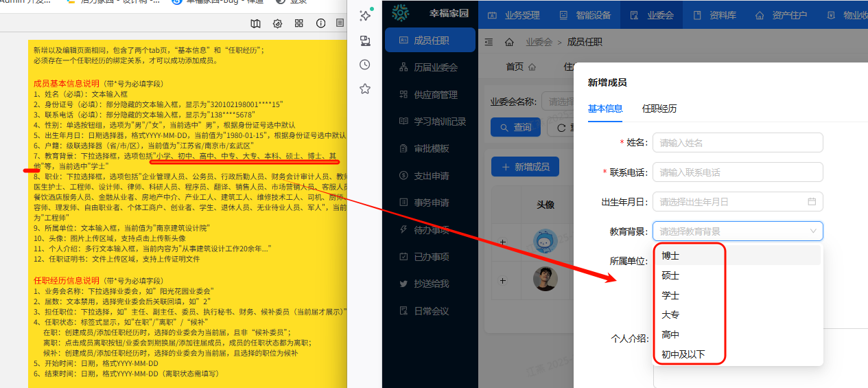Click the 姓名 input field
Viewport: 868px width, 388px height.
(738, 143)
